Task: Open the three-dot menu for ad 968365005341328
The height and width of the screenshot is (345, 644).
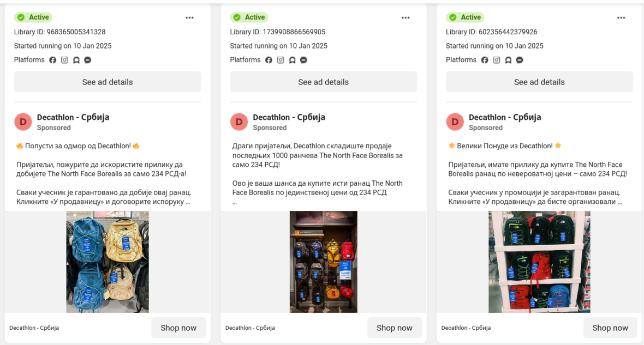Action: (x=189, y=17)
